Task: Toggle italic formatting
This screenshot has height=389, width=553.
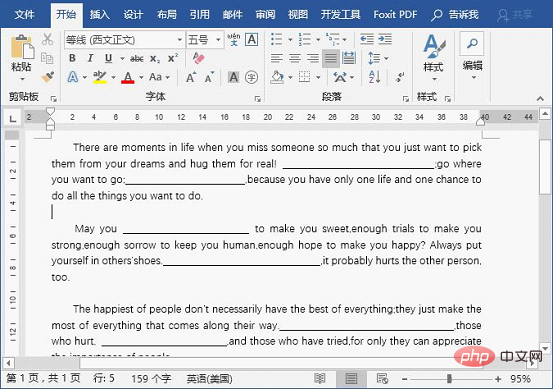Action: 90,58
